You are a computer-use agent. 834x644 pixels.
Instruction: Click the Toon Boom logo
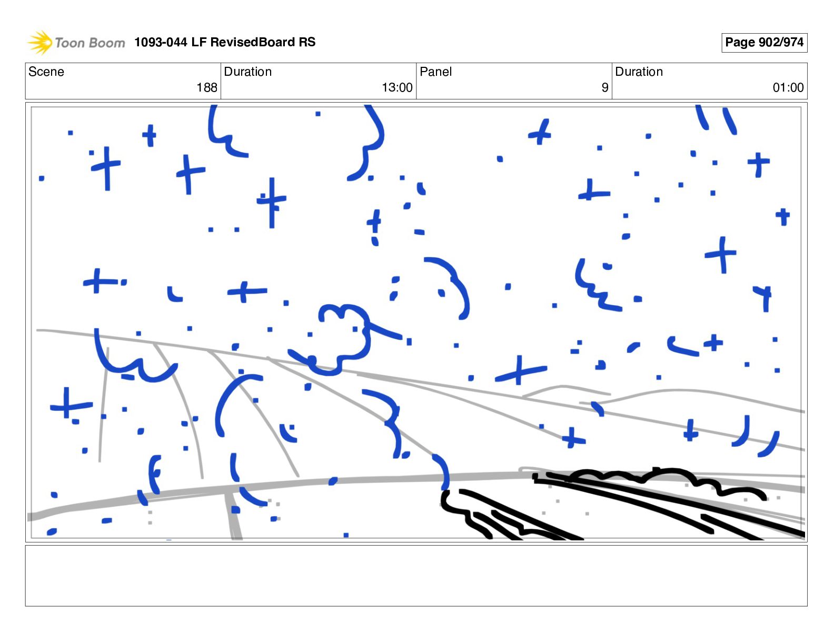click(76, 43)
